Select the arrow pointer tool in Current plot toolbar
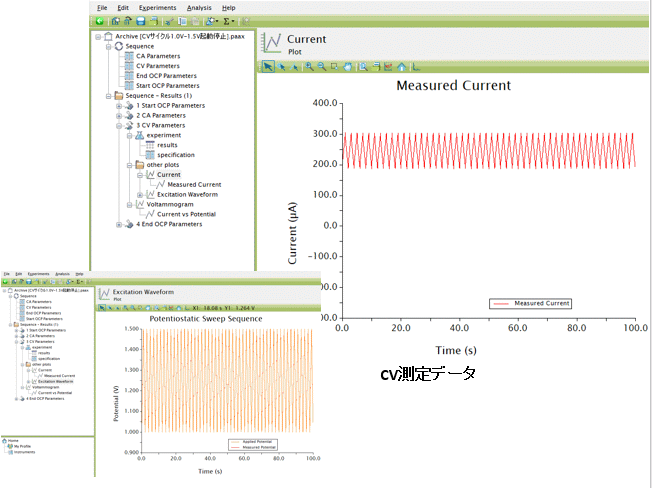 tap(268, 67)
